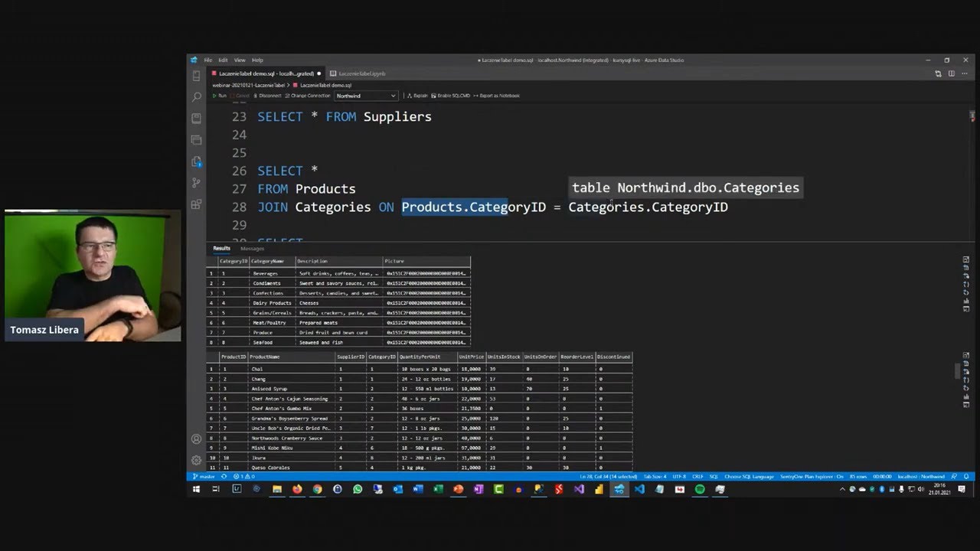This screenshot has width=980, height=551.
Task: Click UnitPrice column header in results
Action: point(471,357)
